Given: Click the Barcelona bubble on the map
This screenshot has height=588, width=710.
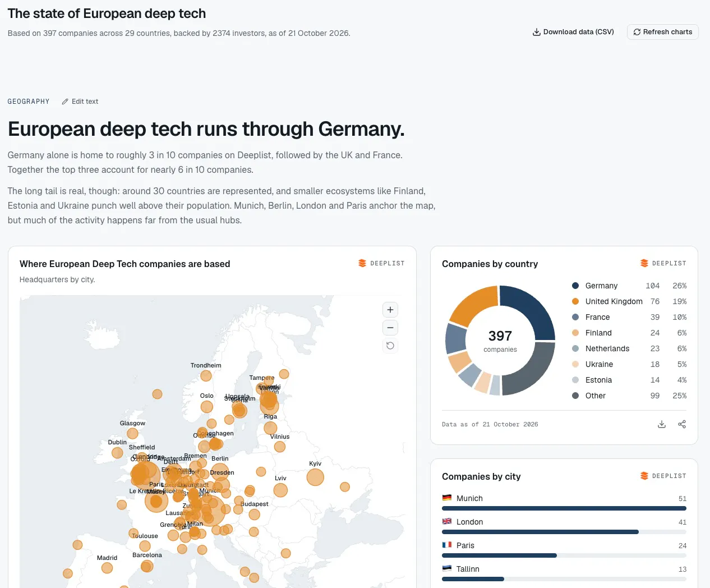Looking at the screenshot, I should click(x=147, y=566).
